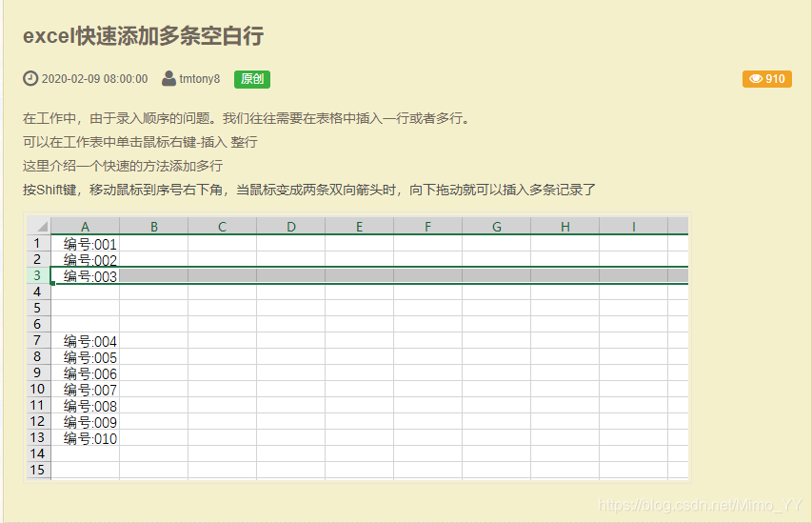Screen dimensions: 812x523
Task: Click the first paragraph starting 在工作中
Action: click(247, 118)
